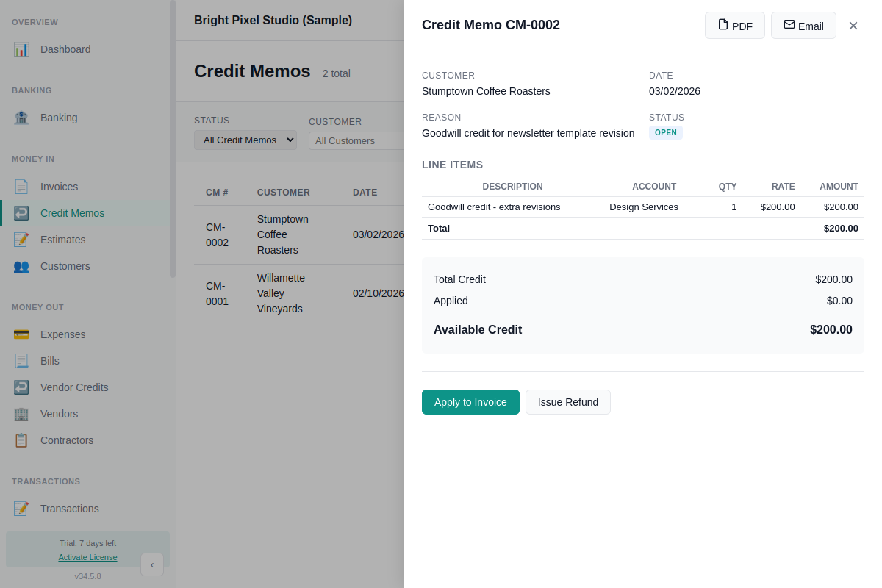Click the Transactions icon
The height and width of the screenshot is (588, 882).
[23, 509]
